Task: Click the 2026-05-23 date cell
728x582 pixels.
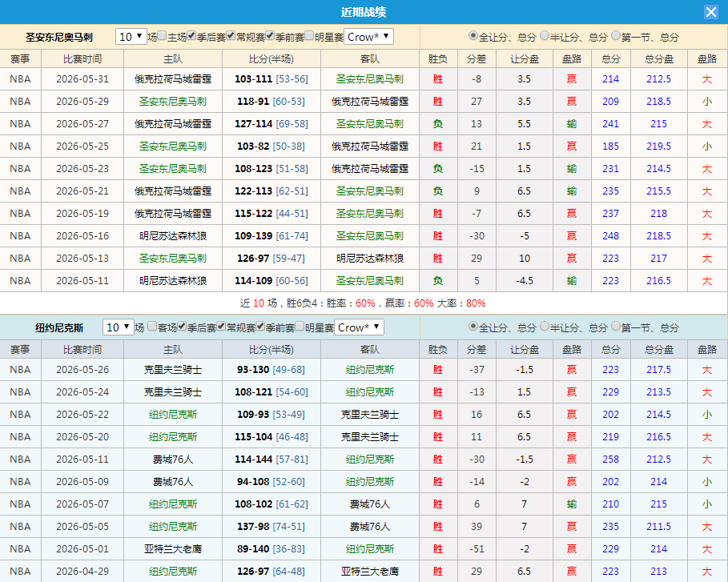Action: click(82, 168)
